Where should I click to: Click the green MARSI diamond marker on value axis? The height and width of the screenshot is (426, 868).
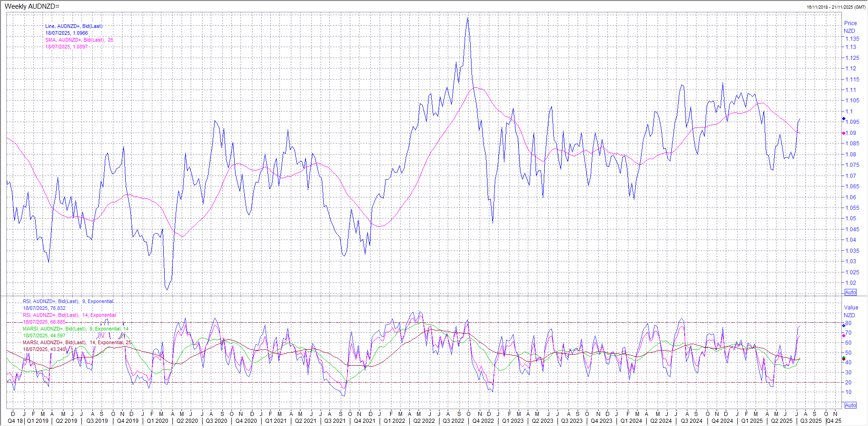(x=844, y=358)
